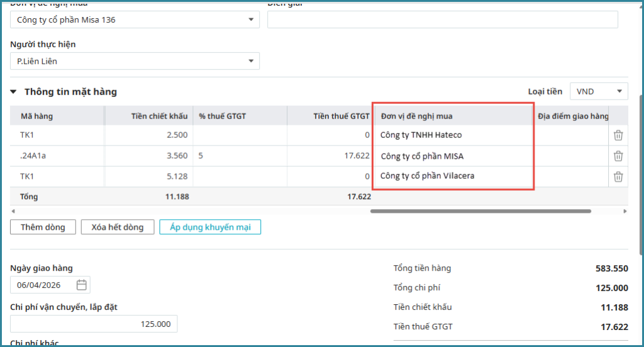The image size is (644, 347).
Task: Click Áp dụng khuyến mại button
Action: coord(210,227)
